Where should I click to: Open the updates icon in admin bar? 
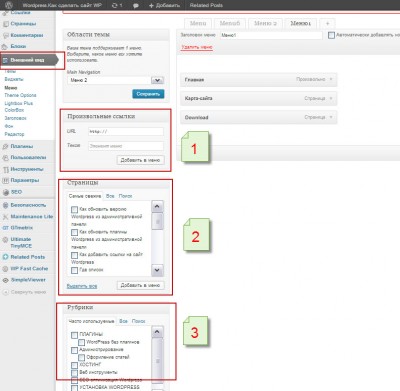point(114,5)
